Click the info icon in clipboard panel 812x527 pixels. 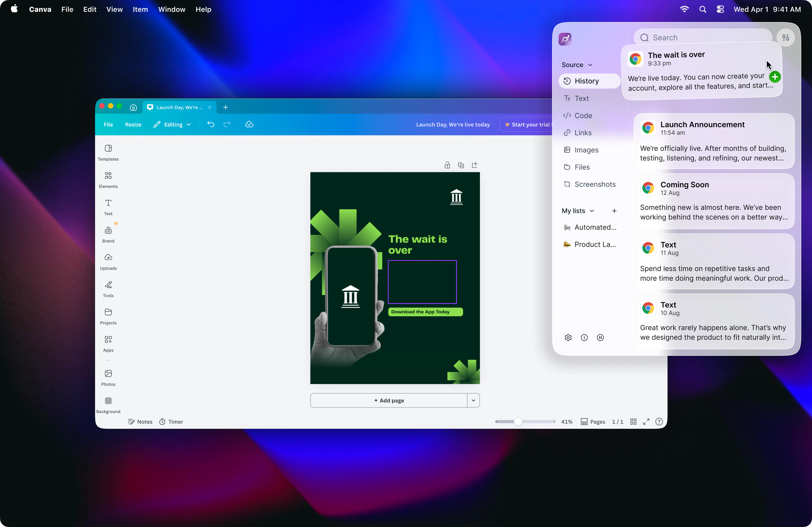coord(584,338)
